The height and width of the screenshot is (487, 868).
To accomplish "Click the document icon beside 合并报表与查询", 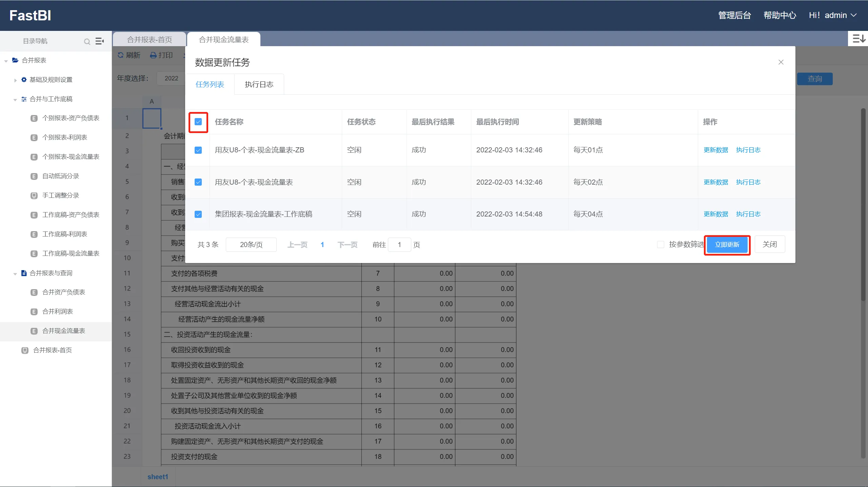I will pos(24,273).
